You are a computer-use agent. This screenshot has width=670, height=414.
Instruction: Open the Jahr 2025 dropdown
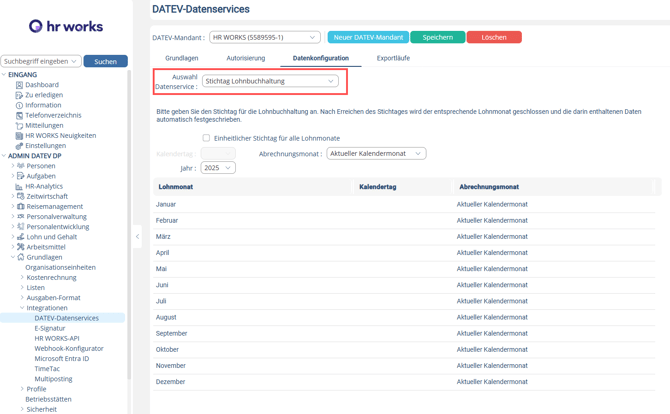coord(218,168)
